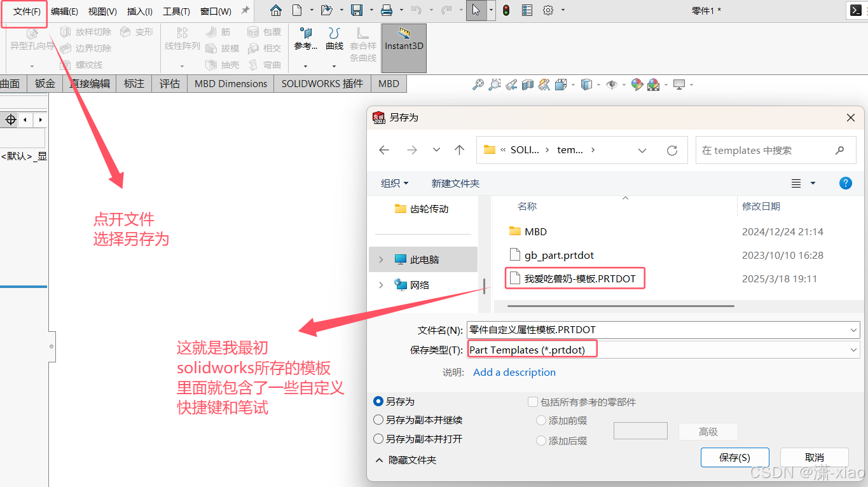Click the Dynamic Annotation Views icon
868x487 pixels.
[x=544, y=85]
